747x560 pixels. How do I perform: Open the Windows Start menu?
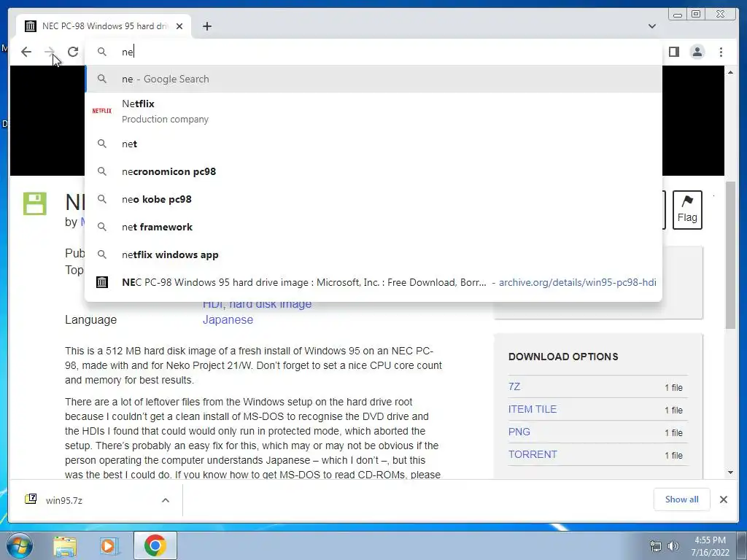click(19, 545)
